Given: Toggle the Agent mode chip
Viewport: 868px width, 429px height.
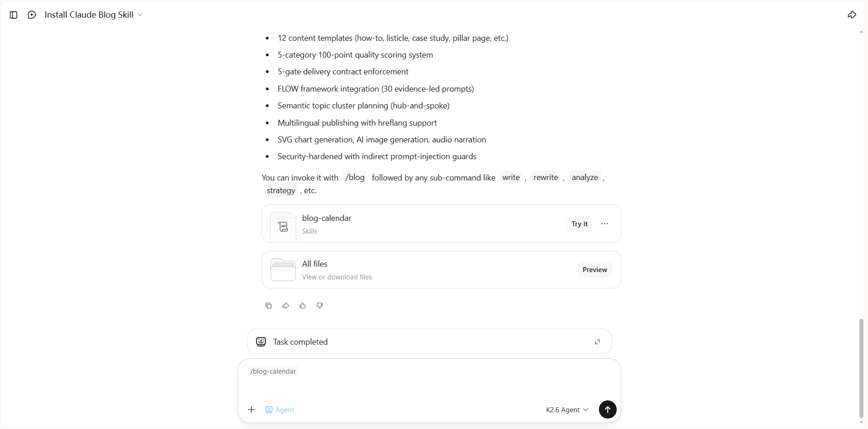Looking at the screenshot, I should tap(280, 409).
